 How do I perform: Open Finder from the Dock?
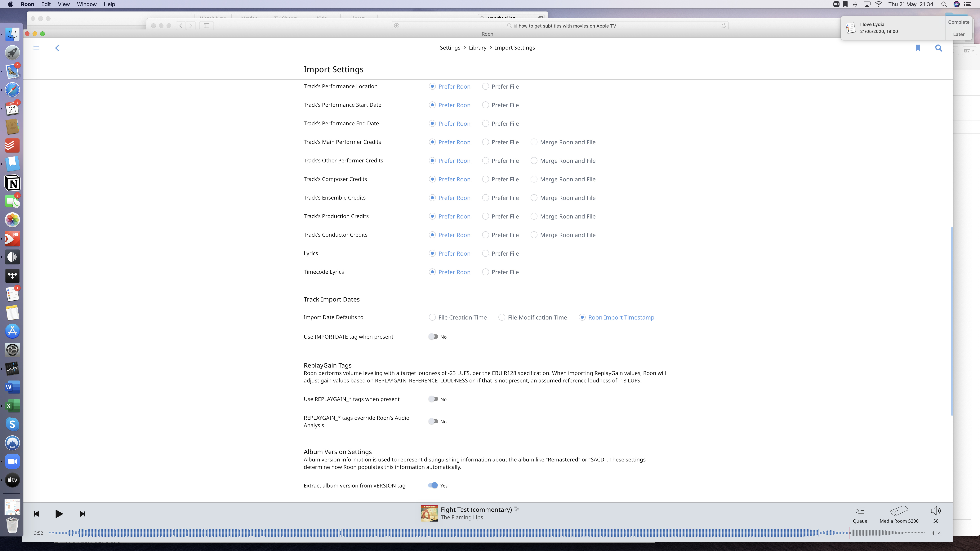coord(12,34)
